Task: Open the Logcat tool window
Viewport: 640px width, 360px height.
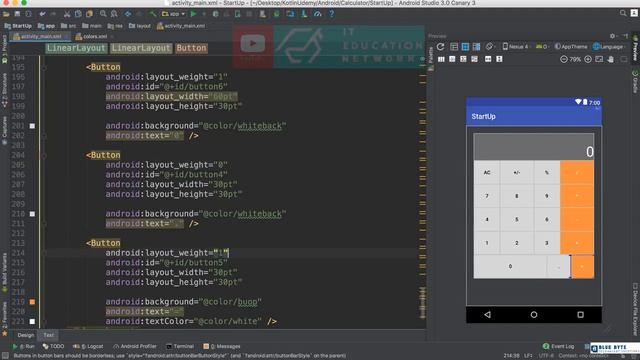Action: 88,346
